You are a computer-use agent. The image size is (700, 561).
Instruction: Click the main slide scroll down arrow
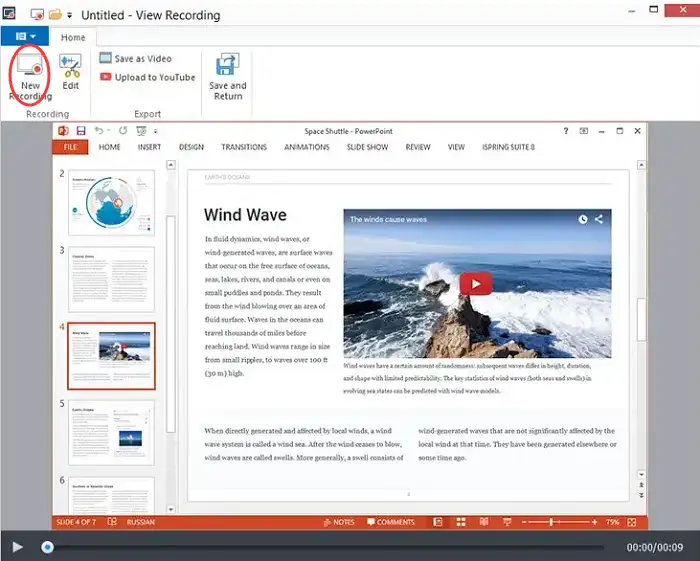click(x=642, y=474)
